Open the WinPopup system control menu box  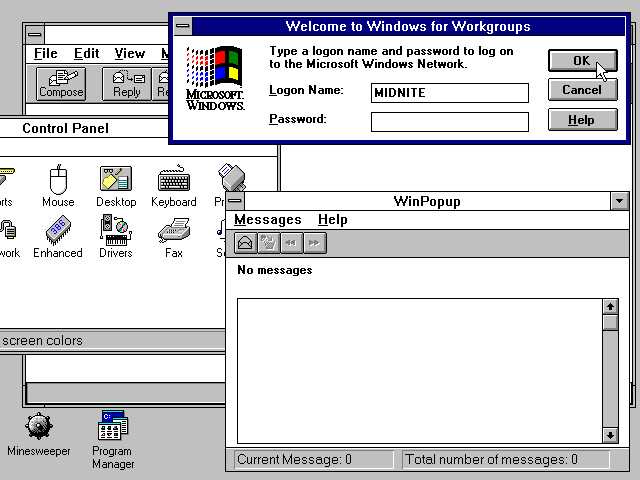tap(235, 201)
